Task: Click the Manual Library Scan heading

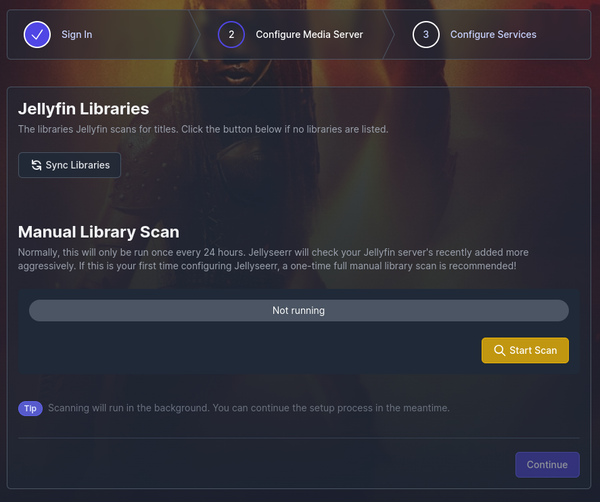Action: [99, 232]
